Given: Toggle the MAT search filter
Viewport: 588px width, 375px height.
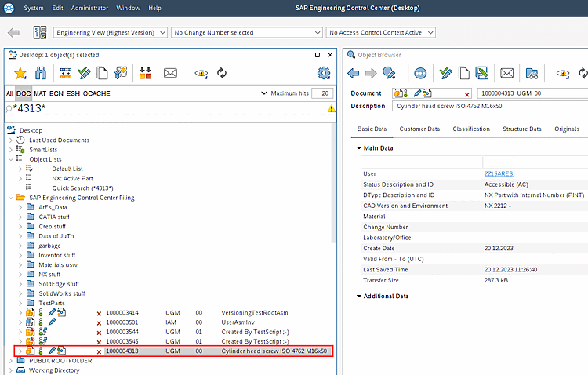Looking at the screenshot, I should 40,93.
